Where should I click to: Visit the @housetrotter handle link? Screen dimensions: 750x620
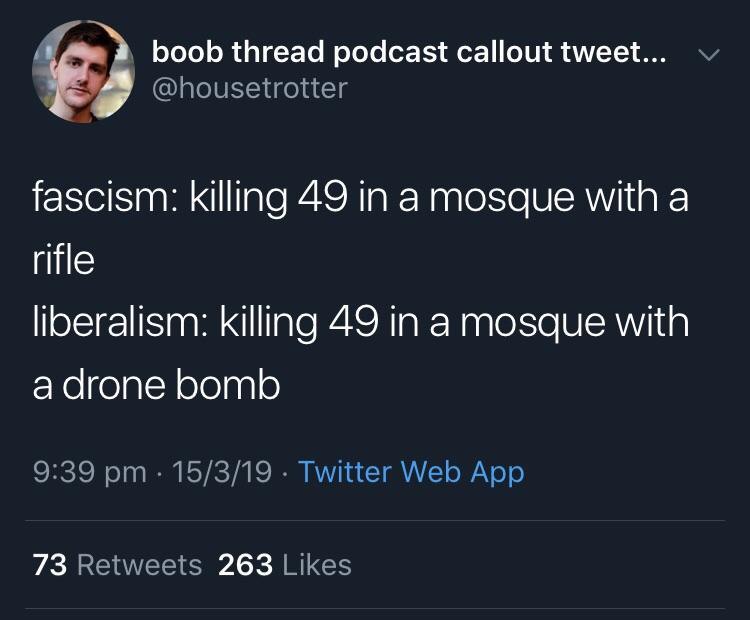249,89
